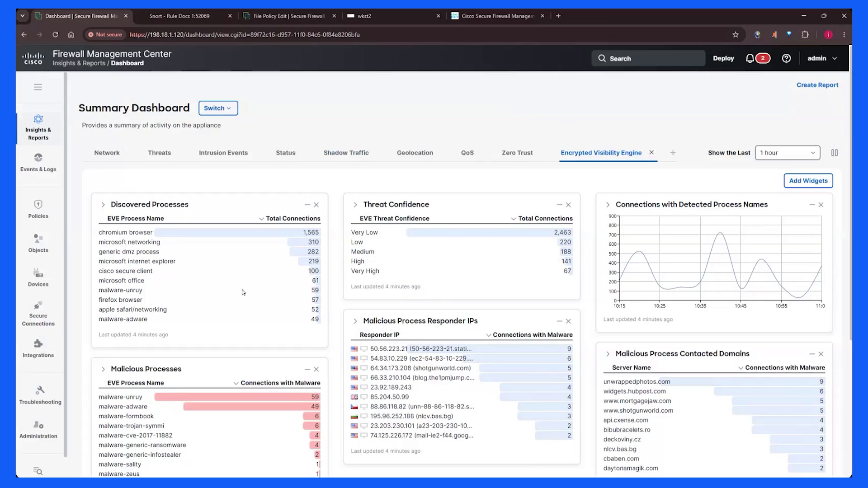Expand the Discovered Processes widget chevron

point(103,205)
